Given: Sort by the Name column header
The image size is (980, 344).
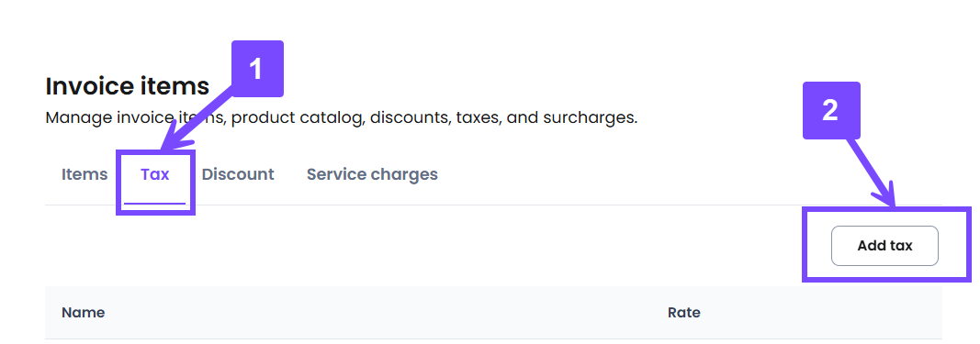Looking at the screenshot, I should [x=84, y=312].
